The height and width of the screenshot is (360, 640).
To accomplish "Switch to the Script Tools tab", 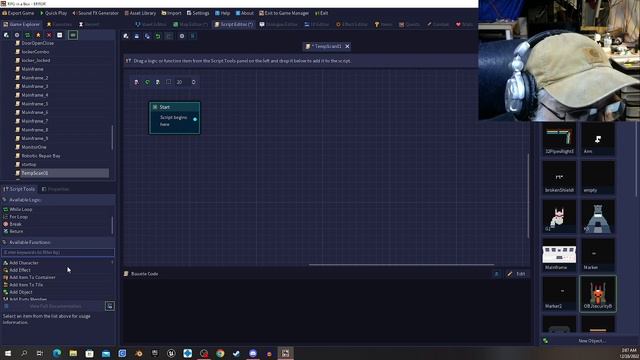I will click(19, 189).
